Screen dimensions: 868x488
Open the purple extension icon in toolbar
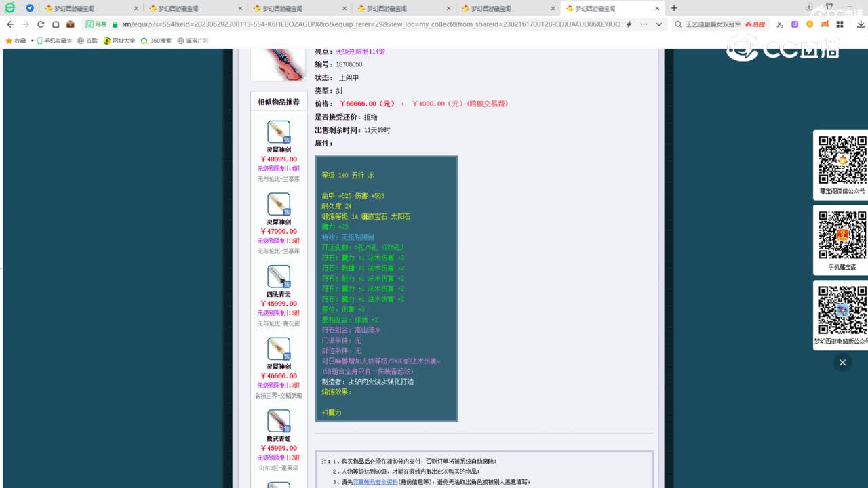pyautogui.click(x=795, y=25)
